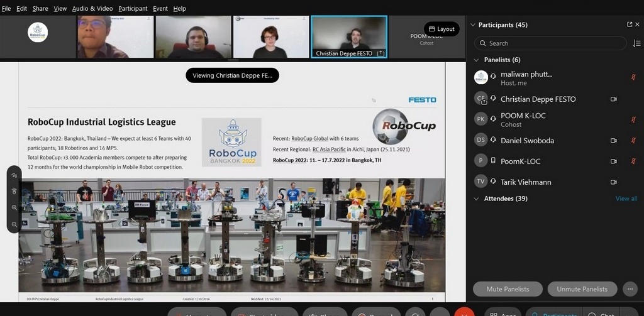Select POOM K-LOC Cohost video tile

tap(426, 37)
